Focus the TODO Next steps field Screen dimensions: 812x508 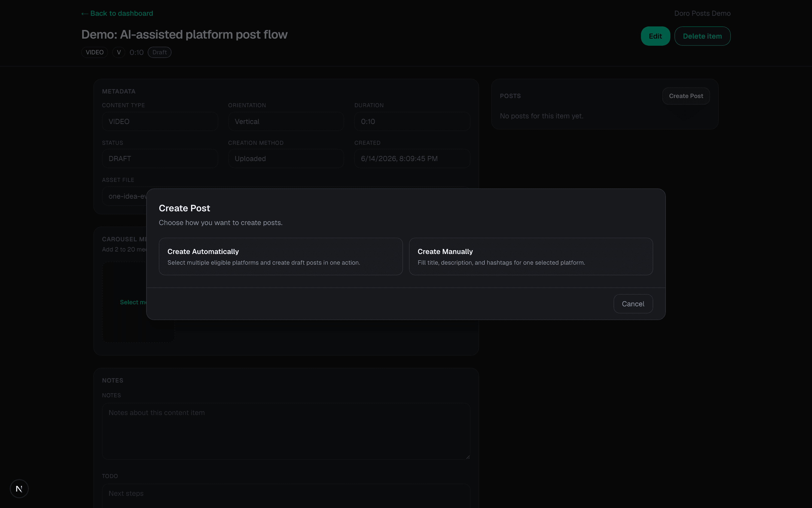286,496
